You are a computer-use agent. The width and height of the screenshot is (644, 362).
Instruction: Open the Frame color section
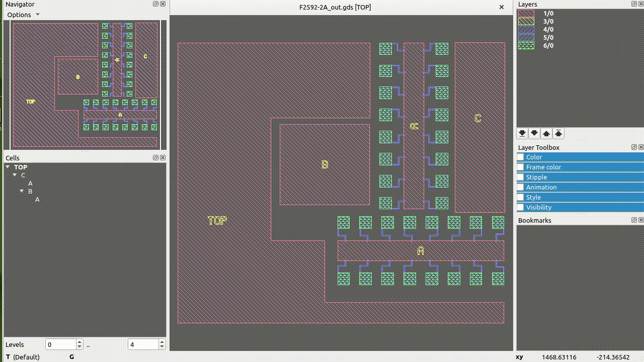pos(543,167)
